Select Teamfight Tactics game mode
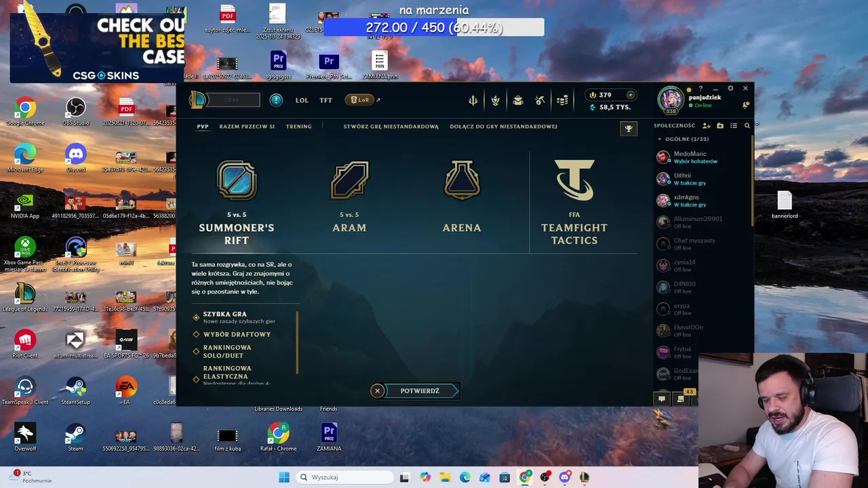868x488 pixels. (574, 202)
